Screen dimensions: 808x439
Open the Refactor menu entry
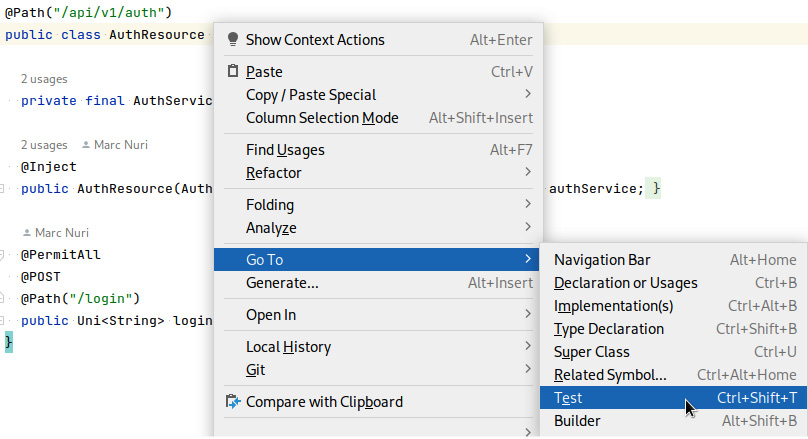coord(378,173)
